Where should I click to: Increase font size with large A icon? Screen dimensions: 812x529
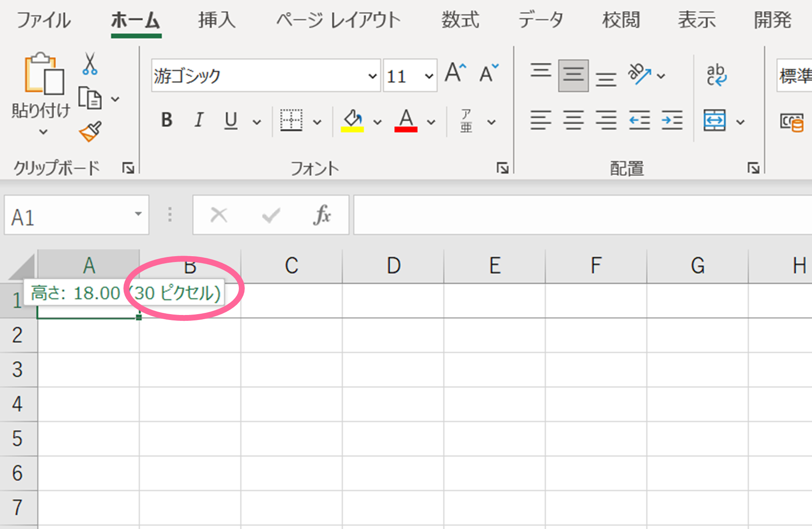[x=455, y=73]
